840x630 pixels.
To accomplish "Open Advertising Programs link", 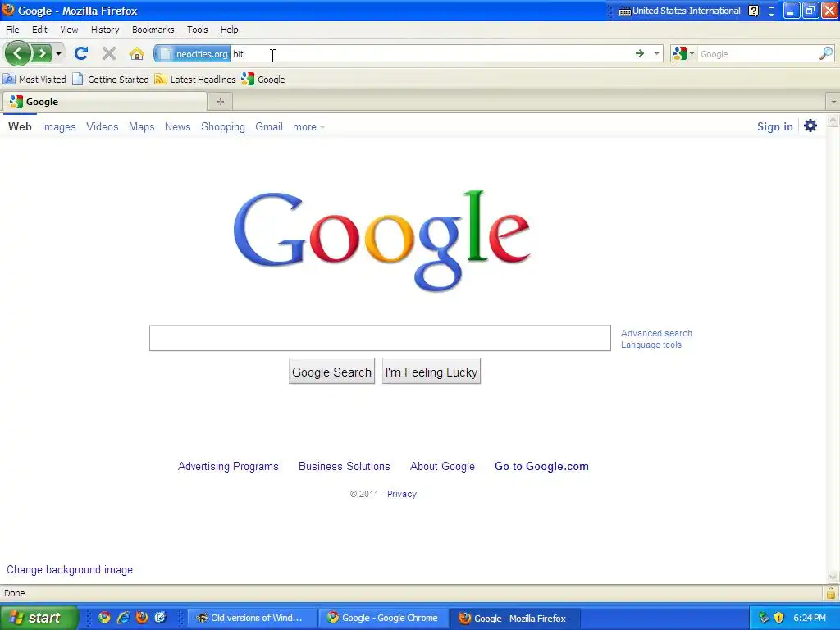I will pyautogui.click(x=228, y=467).
